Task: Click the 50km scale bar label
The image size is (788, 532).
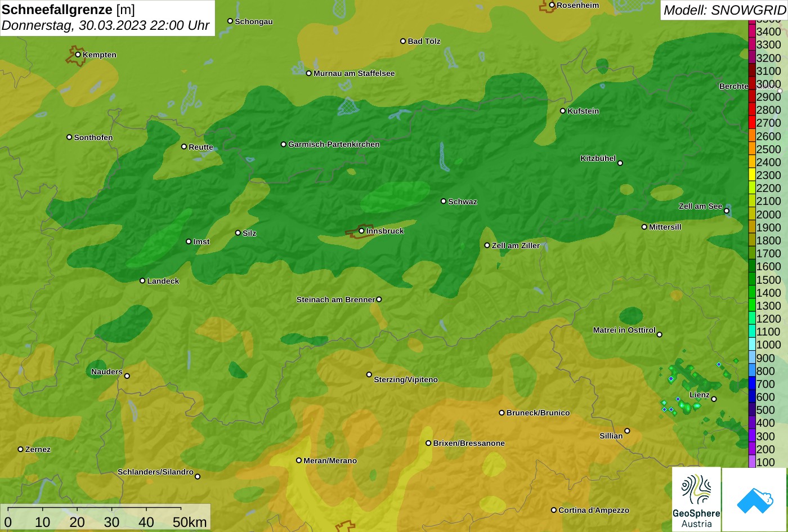Action: [x=190, y=522]
